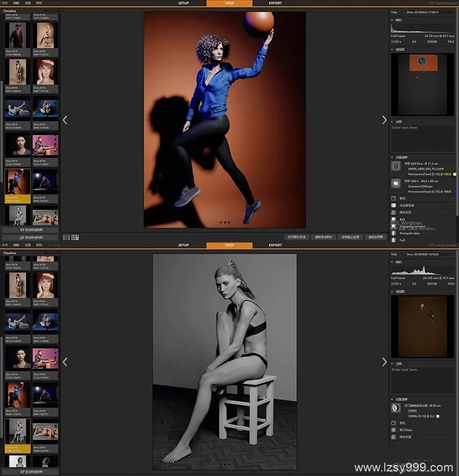Open the 文件 menu in upper window

point(5,3)
